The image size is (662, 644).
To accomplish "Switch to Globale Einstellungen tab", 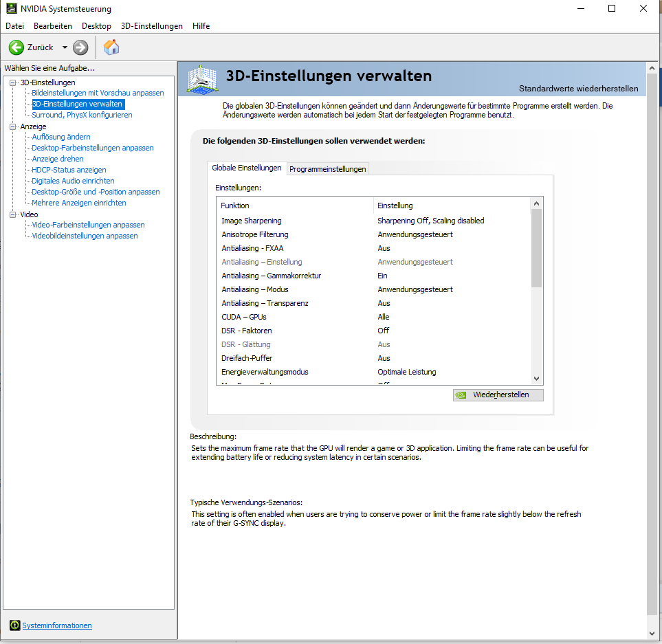I will (247, 168).
